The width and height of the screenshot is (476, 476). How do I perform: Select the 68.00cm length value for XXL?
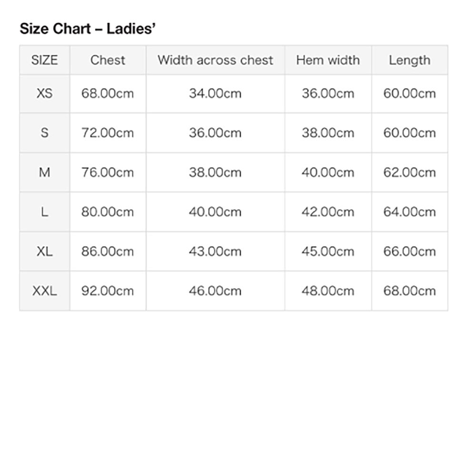[x=409, y=291]
